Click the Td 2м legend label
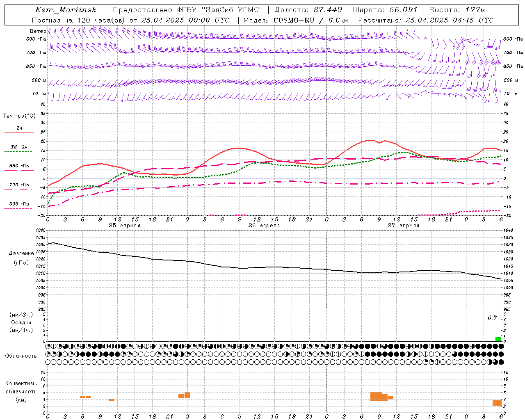Viewport: 525px width, 420px height. (19, 147)
